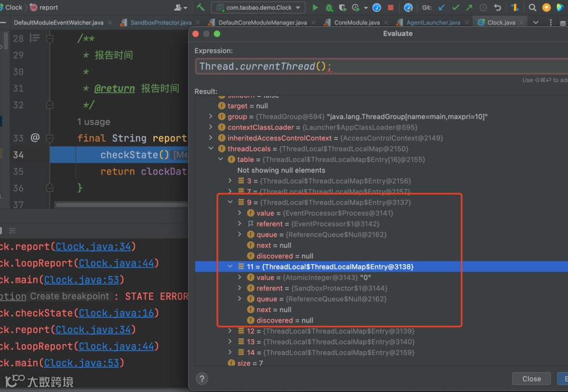Click override gutter icon on line 33
This screenshot has height=392, width=568.
pyautogui.click(x=35, y=138)
